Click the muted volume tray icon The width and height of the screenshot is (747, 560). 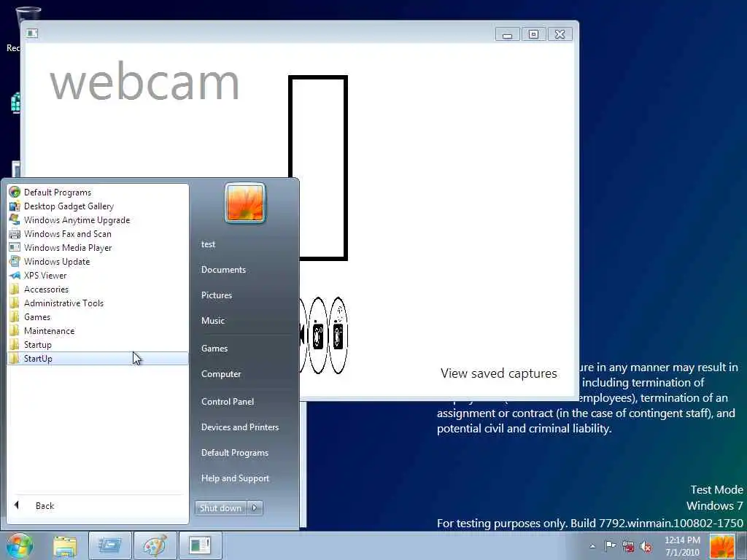[x=646, y=547]
